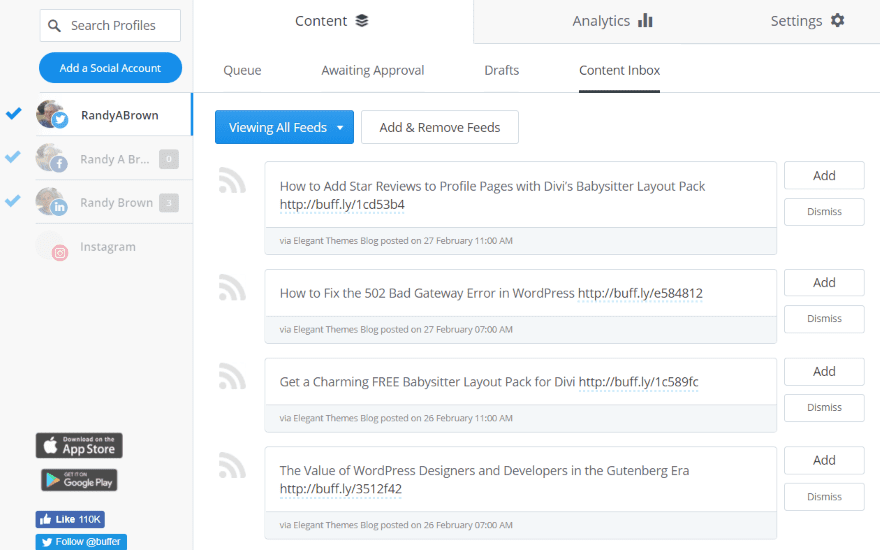
Task: Click the RSS icon beside the Star Reviews post
Action: click(x=232, y=180)
